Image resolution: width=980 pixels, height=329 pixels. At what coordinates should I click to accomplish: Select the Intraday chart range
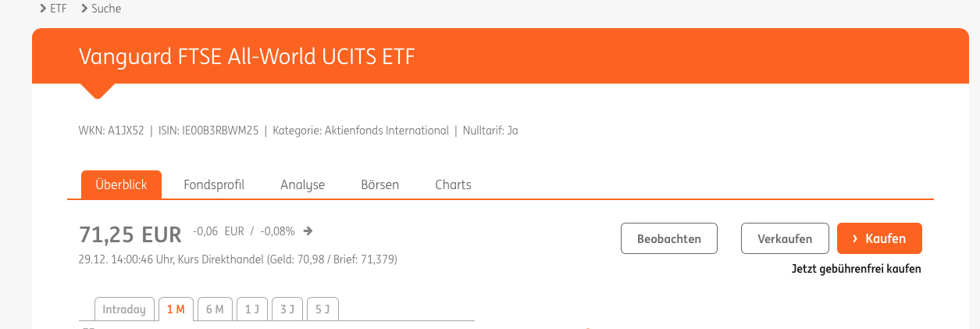point(124,309)
